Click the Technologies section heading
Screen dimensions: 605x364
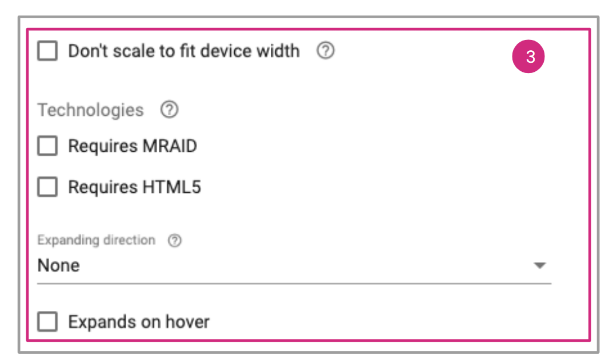point(90,110)
